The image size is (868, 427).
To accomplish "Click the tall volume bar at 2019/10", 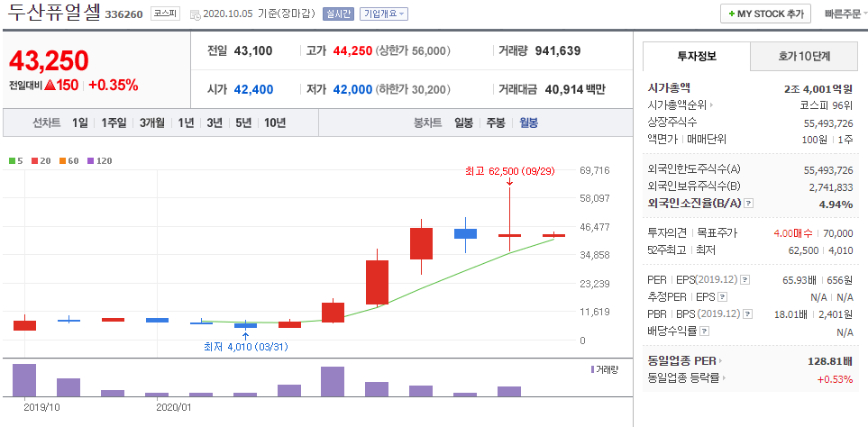I will click(x=24, y=380).
